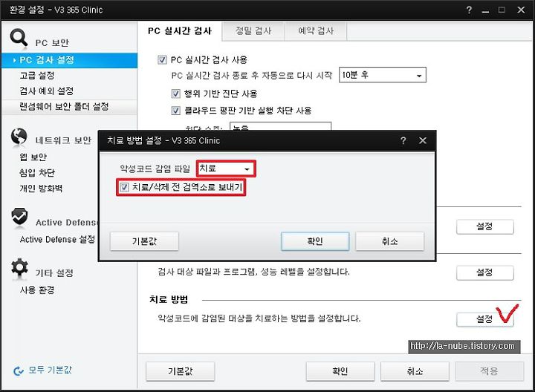Toggle 치료/삭제 전 검역소로 보내기 checkbox
Screen dimensions: 535x392
[x=124, y=187]
